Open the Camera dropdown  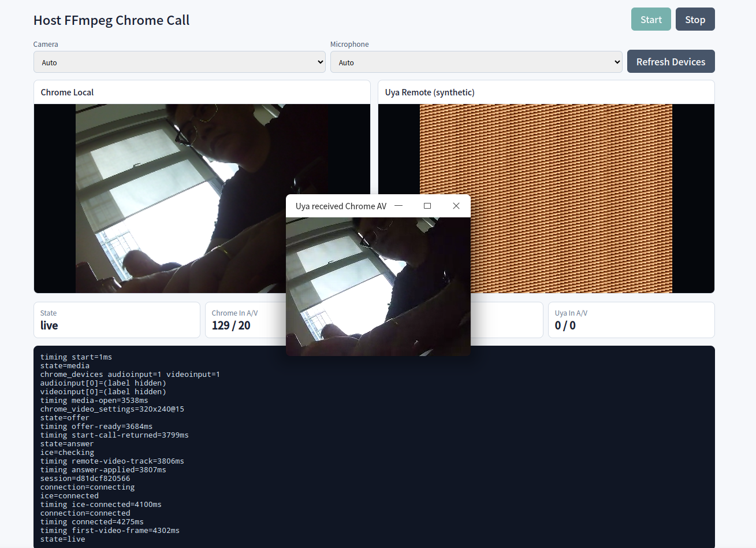tap(180, 62)
